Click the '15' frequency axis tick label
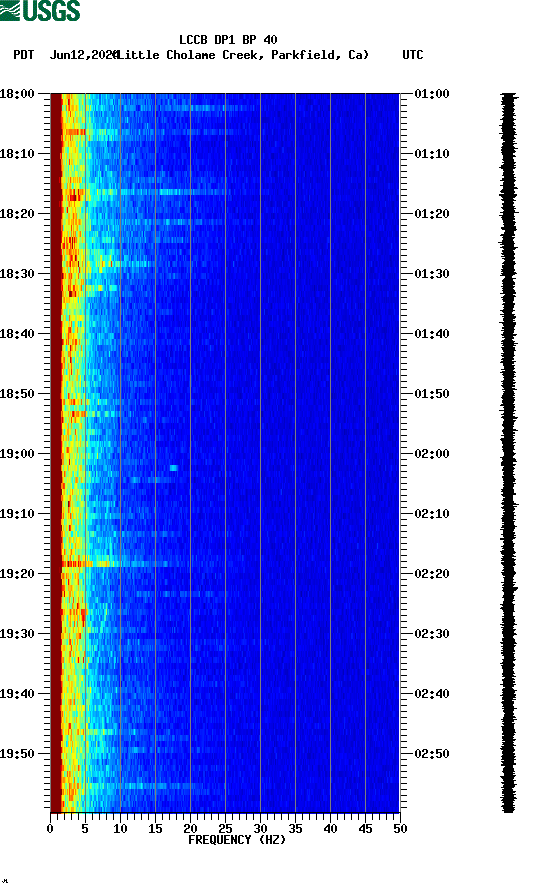The image size is (552, 892). [155, 829]
